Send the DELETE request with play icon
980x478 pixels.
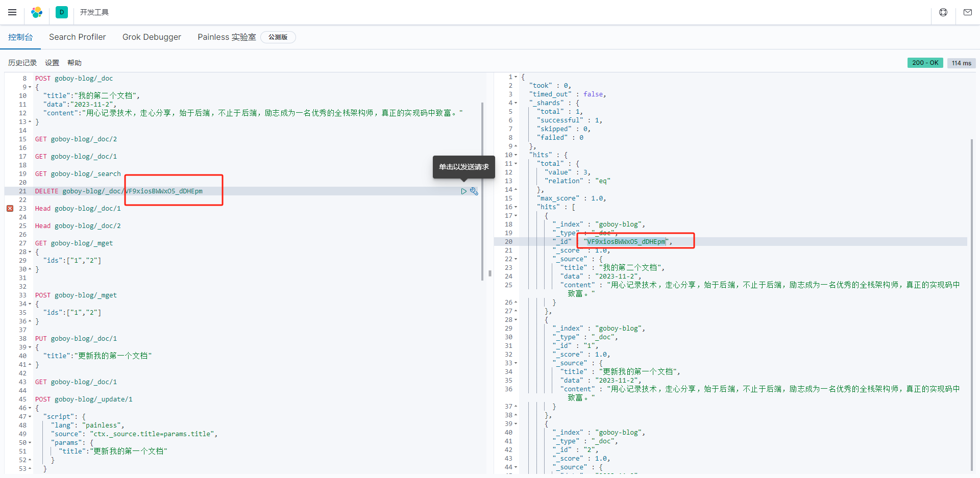coord(464,191)
